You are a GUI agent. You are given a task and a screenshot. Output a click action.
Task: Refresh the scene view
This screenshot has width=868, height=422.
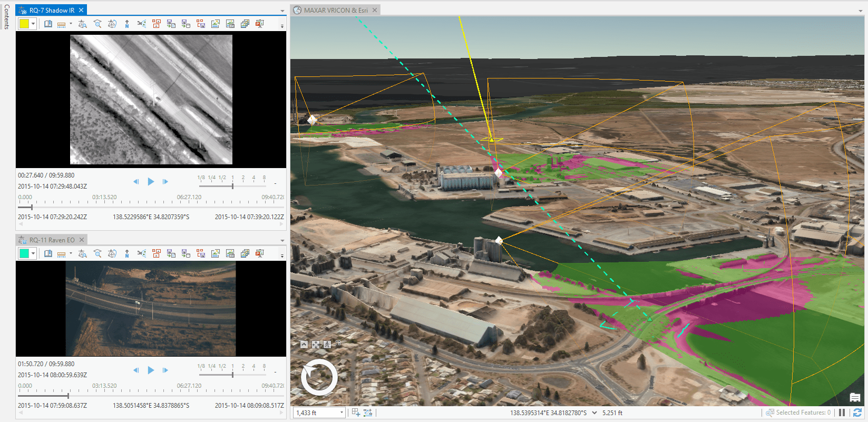(x=857, y=413)
